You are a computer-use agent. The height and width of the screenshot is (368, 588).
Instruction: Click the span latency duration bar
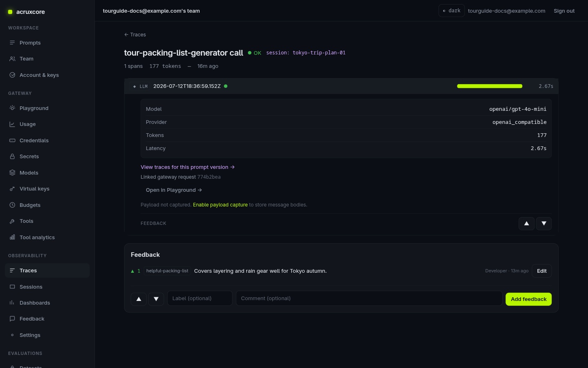490,86
